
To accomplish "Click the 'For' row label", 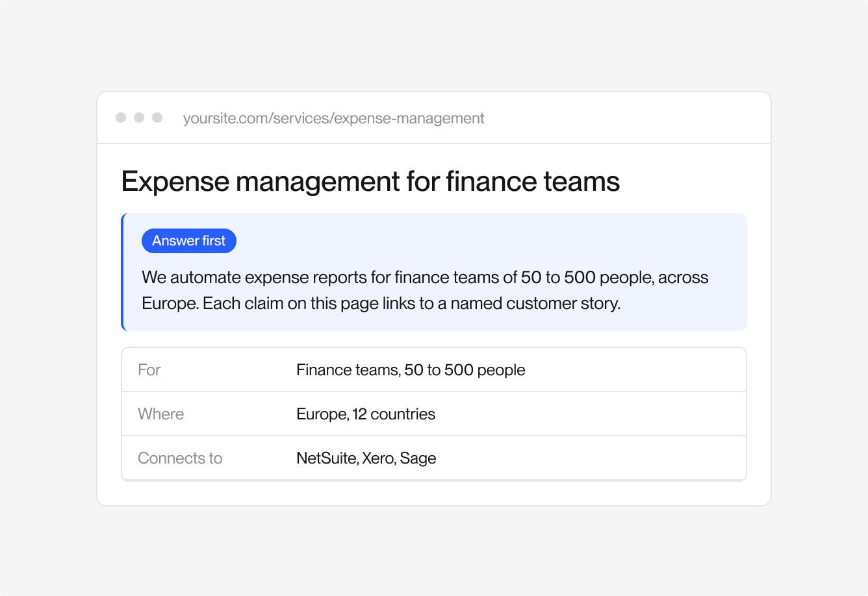I will coord(149,370).
